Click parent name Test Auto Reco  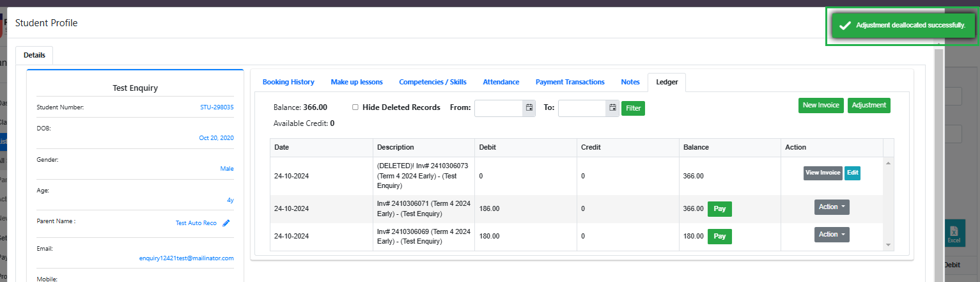click(x=196, y=223)
